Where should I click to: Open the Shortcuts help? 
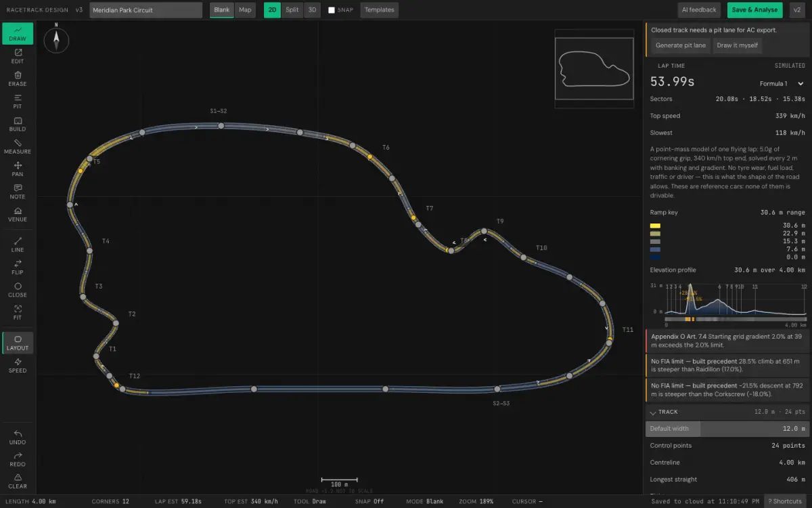[785, 501]
